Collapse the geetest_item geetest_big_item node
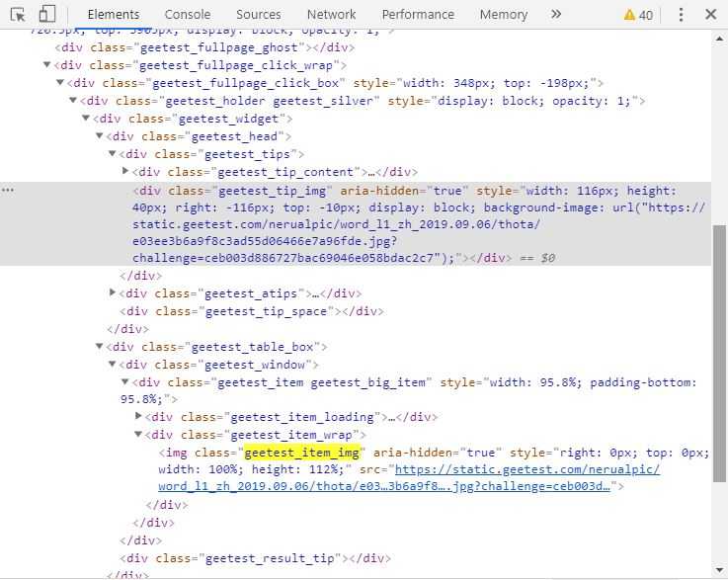This screenshot has height=580, width=728. tap(124, 381)
